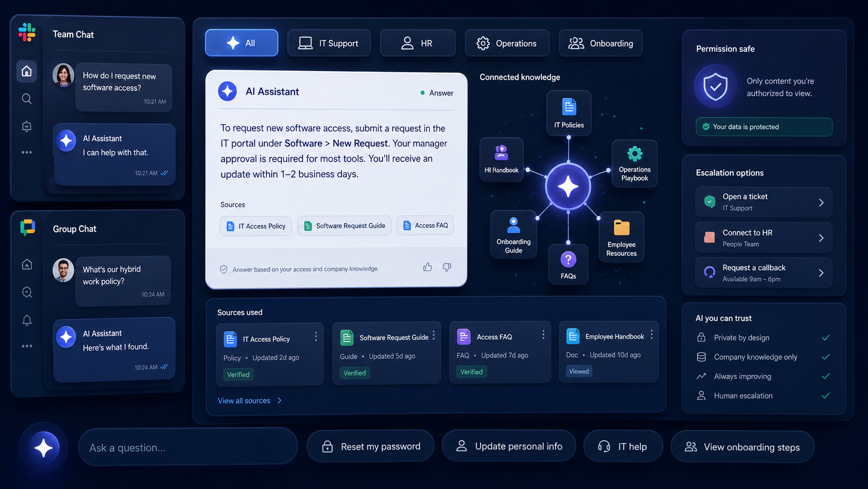868x489 pixels.
Task: Click the Company knowledge only checkmark
Action: tap(825, 357)
